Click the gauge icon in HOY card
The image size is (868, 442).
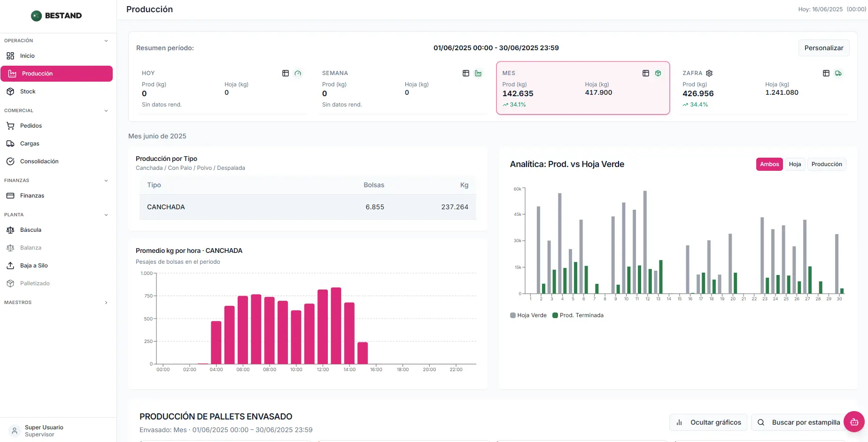298,73
